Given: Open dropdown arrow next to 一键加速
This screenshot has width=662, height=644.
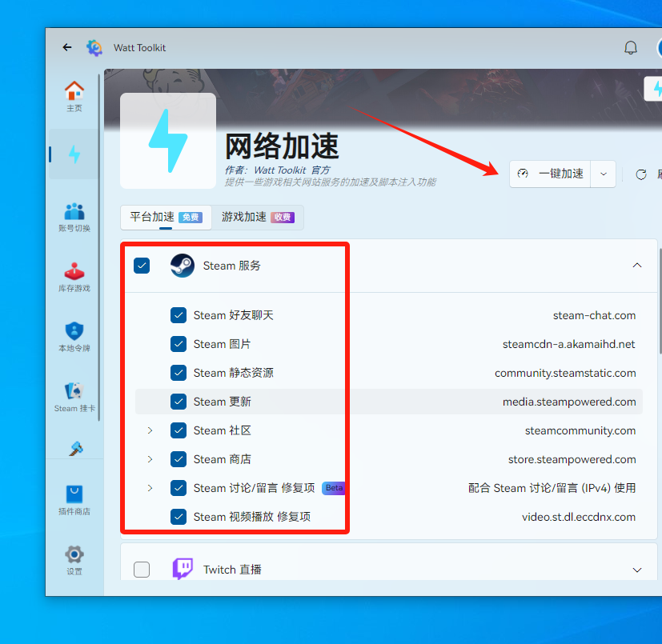Looking at the screenshot, I should click(x=604, y=174).
